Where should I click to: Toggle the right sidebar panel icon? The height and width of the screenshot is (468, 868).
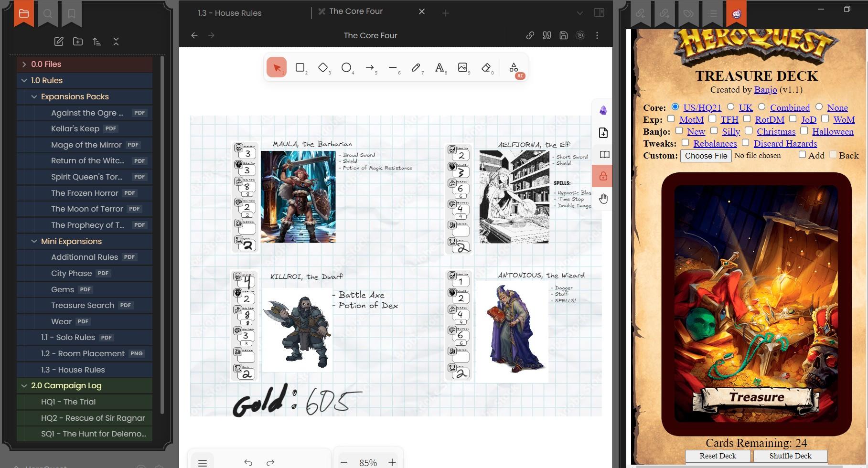tap(599, 12)
